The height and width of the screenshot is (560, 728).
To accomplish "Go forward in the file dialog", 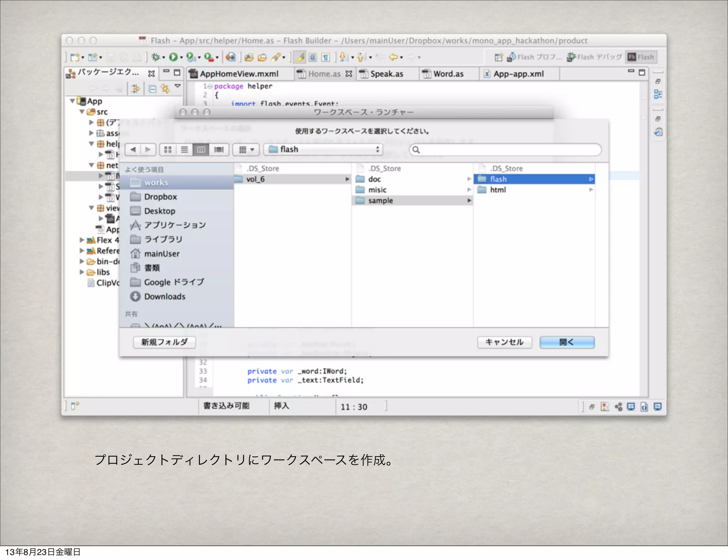I will tap(148, 150).
